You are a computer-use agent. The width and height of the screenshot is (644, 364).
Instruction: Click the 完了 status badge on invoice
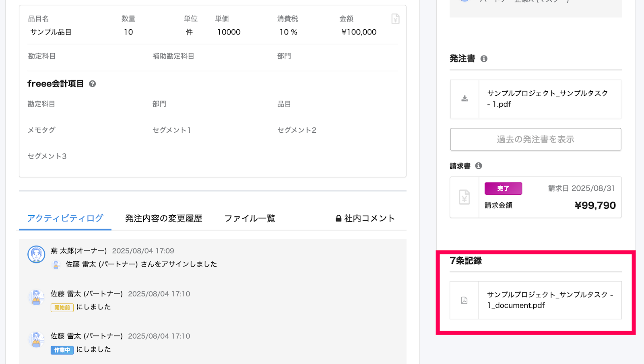tap(503, 188)
